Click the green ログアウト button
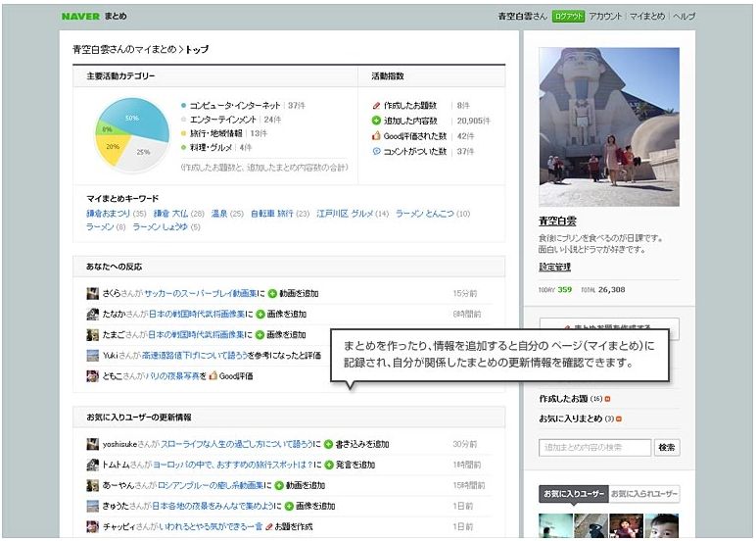The image size is (756, 541). click(568, 16)
